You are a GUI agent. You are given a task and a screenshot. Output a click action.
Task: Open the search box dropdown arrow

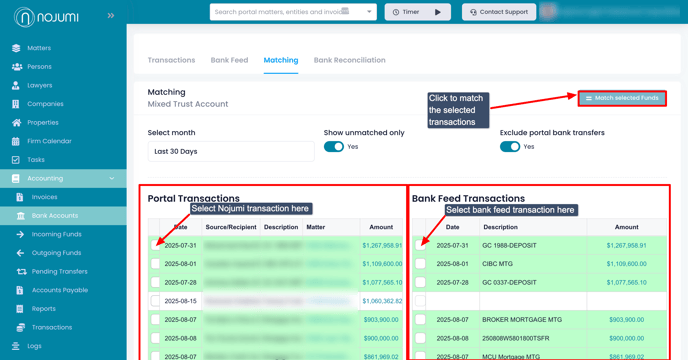pyautogui.click(x=369, y=12)
